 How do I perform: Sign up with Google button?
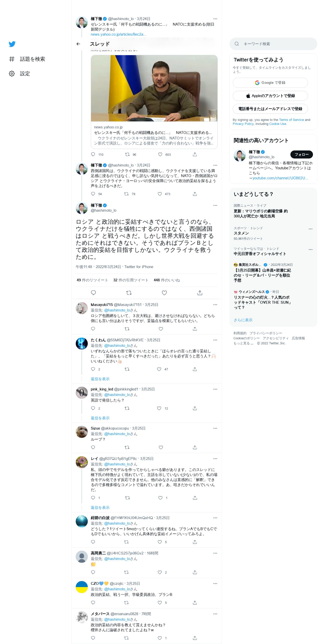point(270,83)
